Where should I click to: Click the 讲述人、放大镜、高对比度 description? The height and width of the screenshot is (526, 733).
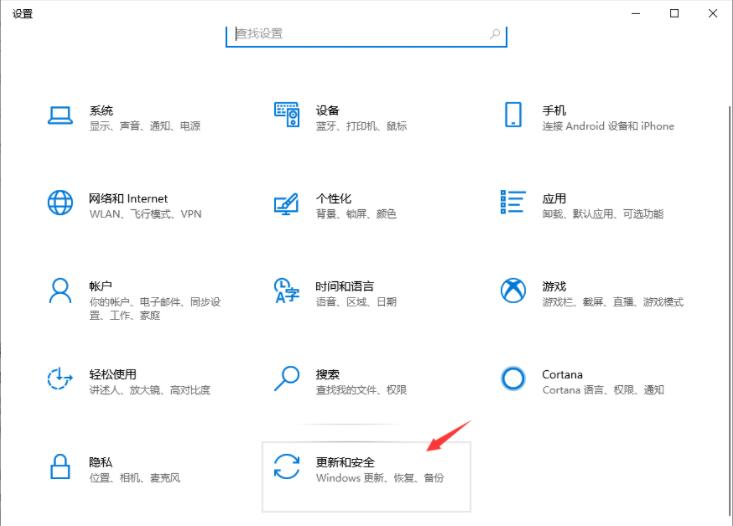(150, 389)
